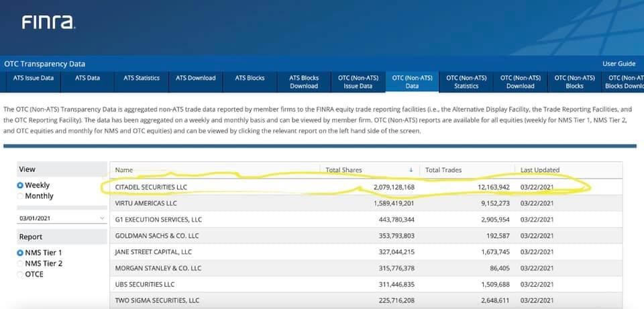Select the Monthly view option
644x309 pixels.
20,196
